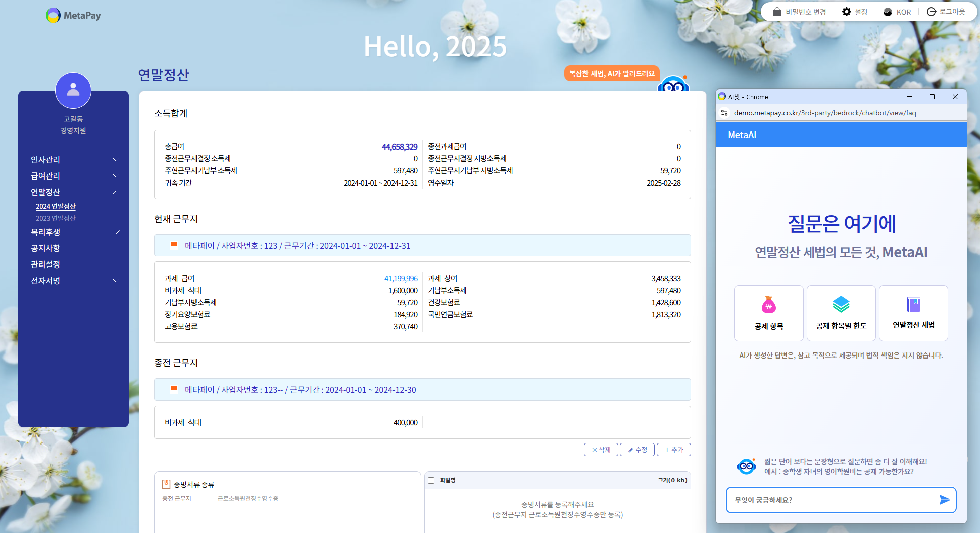Click the layers icon for 공제 항목별 한도
Viewport: 980px width, 533px height.
point(841,304)
